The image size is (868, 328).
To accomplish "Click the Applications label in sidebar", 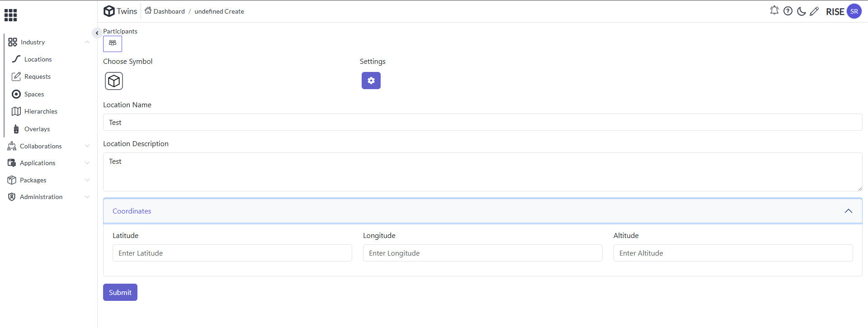I will click(x=38, y=163).
